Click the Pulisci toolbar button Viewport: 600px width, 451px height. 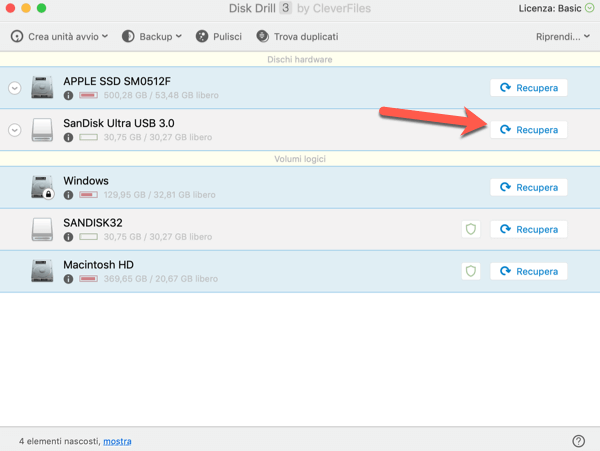pos(219,37)
